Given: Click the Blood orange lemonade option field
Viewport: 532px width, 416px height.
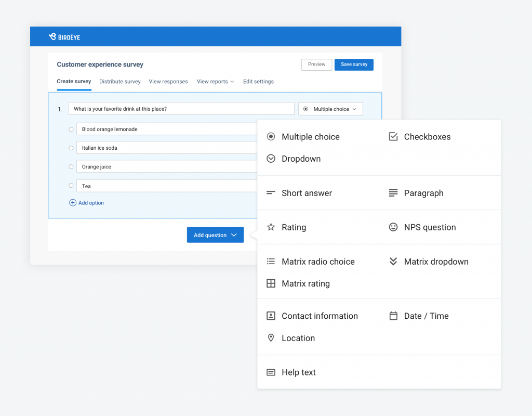Looking at the screenshot, I should point(167,129).
